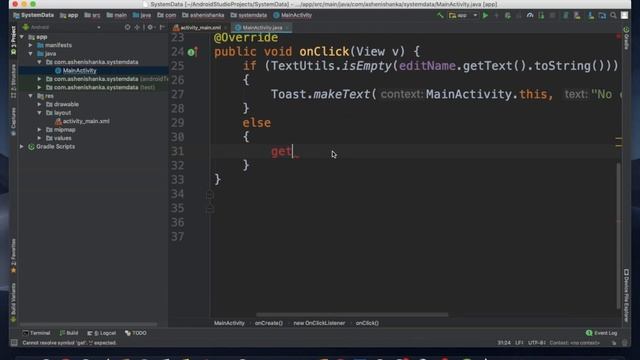Click collapse-all icon in Project panel
This screenshot has width=640, height=360.
(x=137, y=27)
